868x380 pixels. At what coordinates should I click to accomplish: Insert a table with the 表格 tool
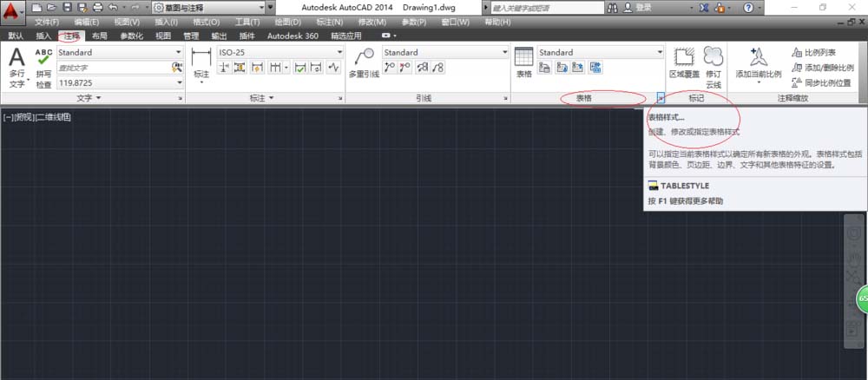click(523, 62)
